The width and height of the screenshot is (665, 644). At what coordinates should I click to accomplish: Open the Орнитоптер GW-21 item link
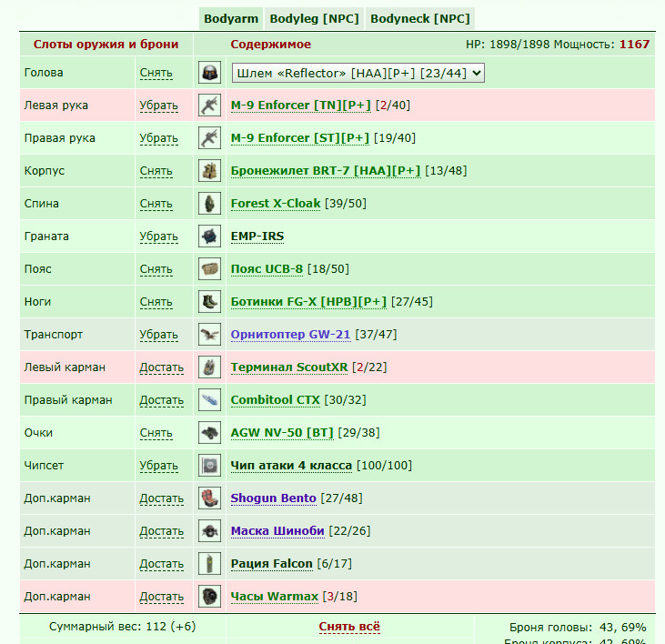290,335
